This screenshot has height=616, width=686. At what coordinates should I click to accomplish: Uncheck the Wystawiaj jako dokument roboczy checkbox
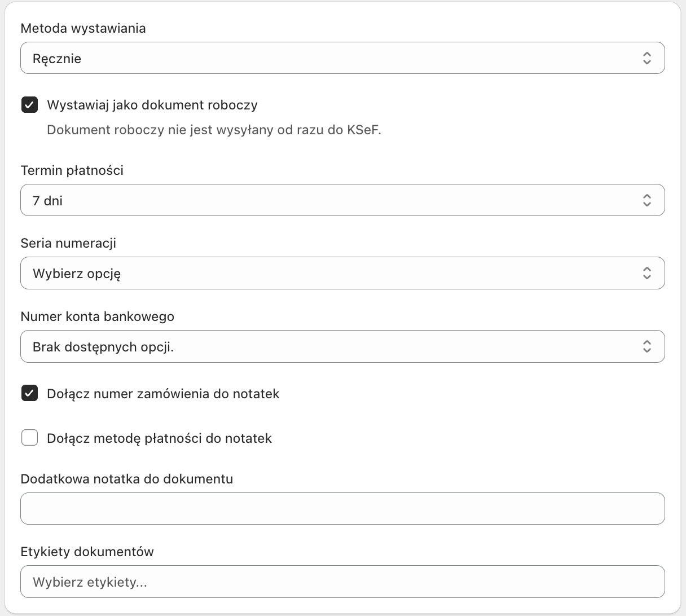click(x=30, y=105)
